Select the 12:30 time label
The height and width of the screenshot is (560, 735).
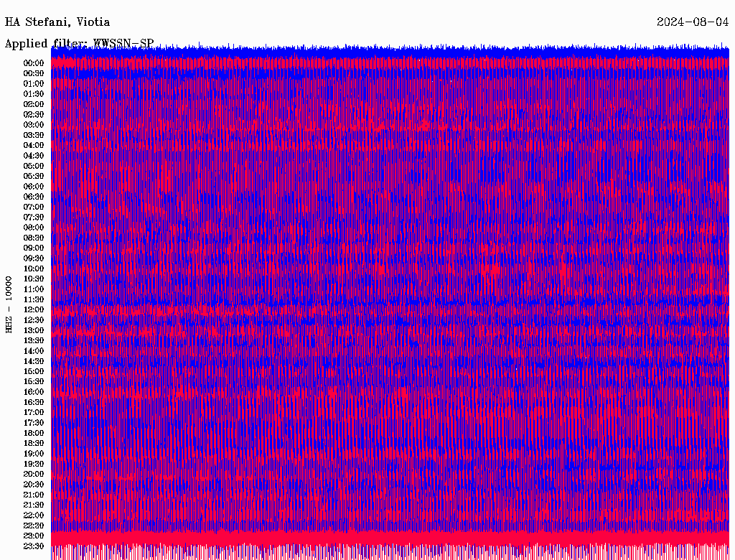coord(34,320)
